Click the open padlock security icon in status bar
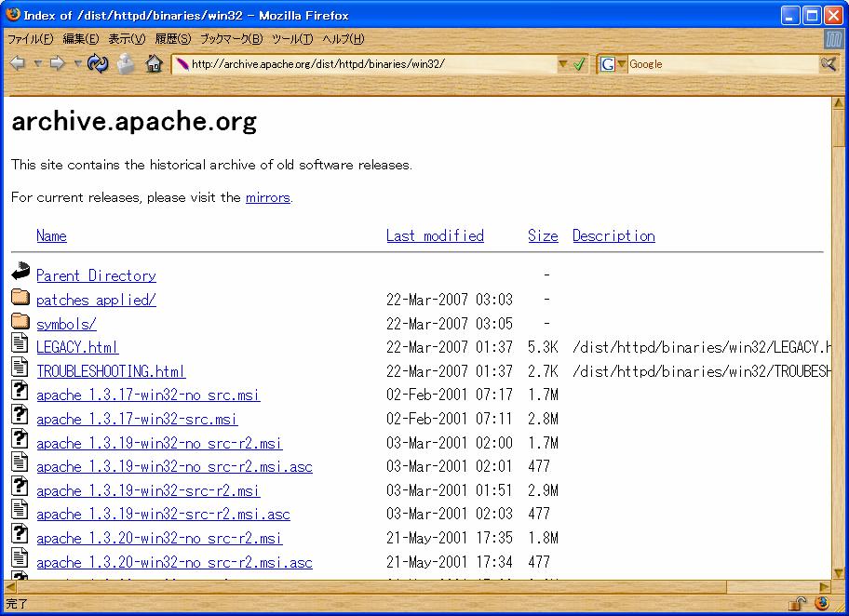Image resolution: width=849 pixels, height=616 pixels. click(798, 603)
